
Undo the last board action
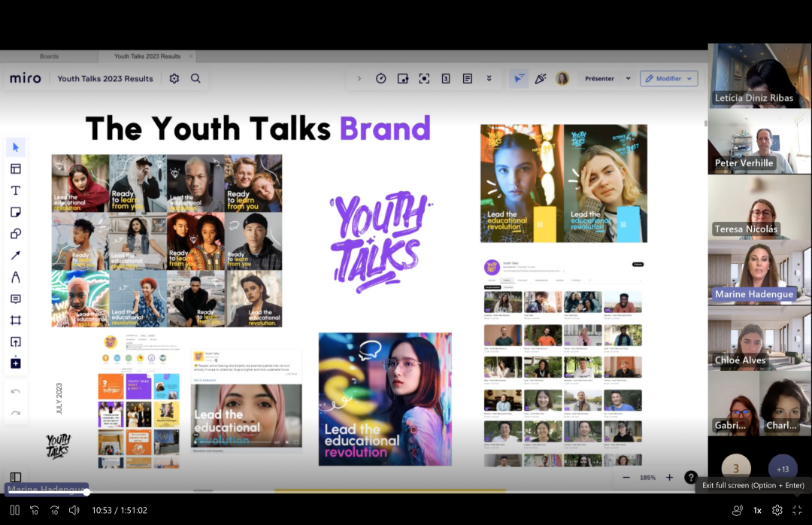[x=16, y=392]
